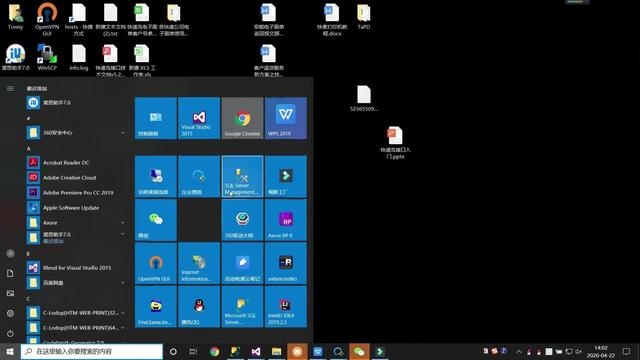Open Adobe Creative Cloud from app list
Viewport: 640px width, 360px height.
[x=76, y=178]
